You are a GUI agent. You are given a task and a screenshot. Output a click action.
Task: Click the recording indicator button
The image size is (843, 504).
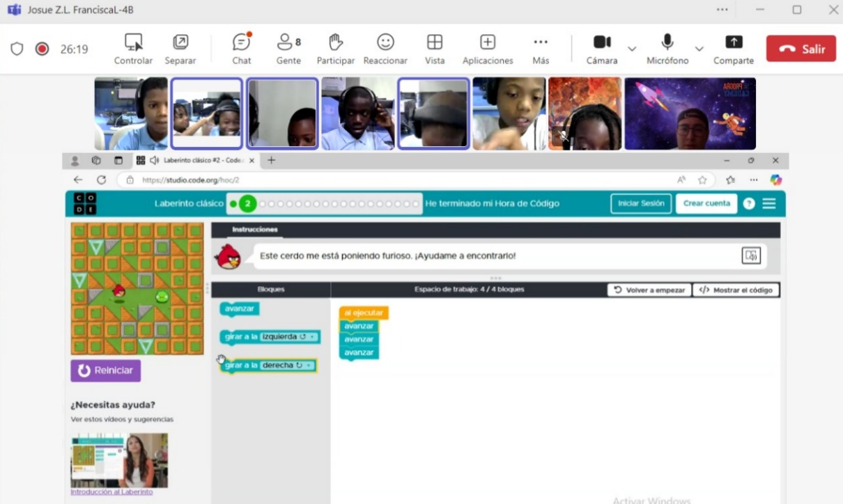pos(42,49)
